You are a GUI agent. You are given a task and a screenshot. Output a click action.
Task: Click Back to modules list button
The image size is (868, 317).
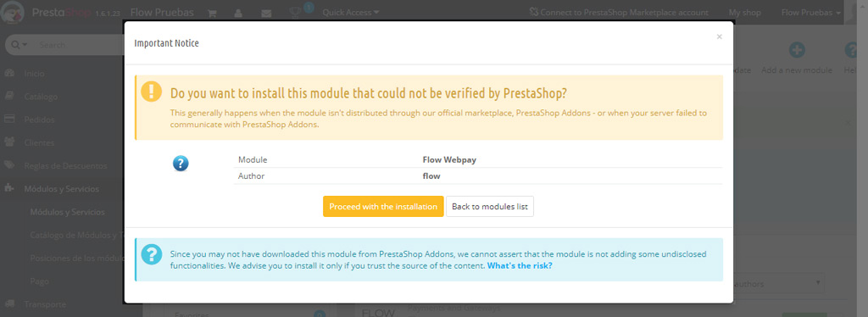point(490,206)
